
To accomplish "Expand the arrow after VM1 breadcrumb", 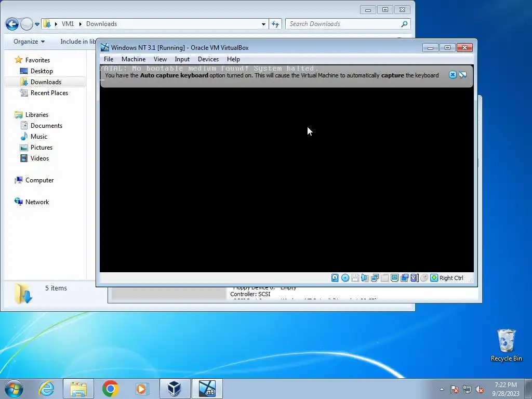I will point(81,24).
